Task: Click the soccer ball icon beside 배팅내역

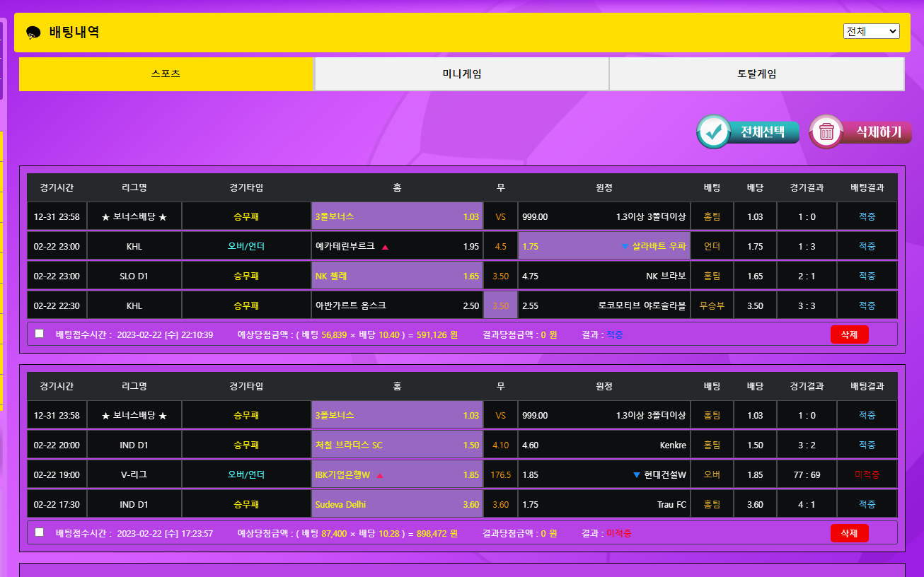Action: tap(33, 33)
